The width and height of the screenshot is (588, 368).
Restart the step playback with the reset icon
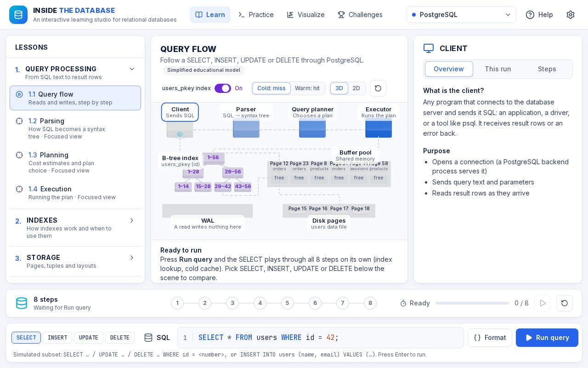coord(565,303)
